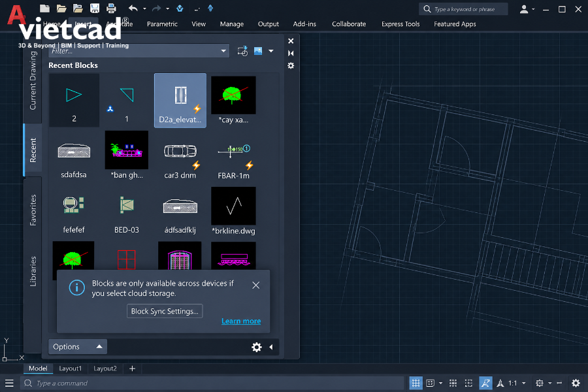Open the Blocks palette properties gear
The height and width of the screenshot is (392, 588).
tap(291, 66)
